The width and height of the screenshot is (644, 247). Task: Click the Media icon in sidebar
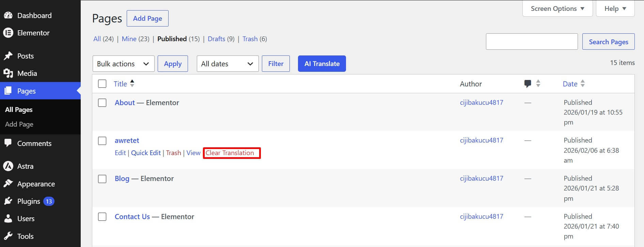point(8,73)
